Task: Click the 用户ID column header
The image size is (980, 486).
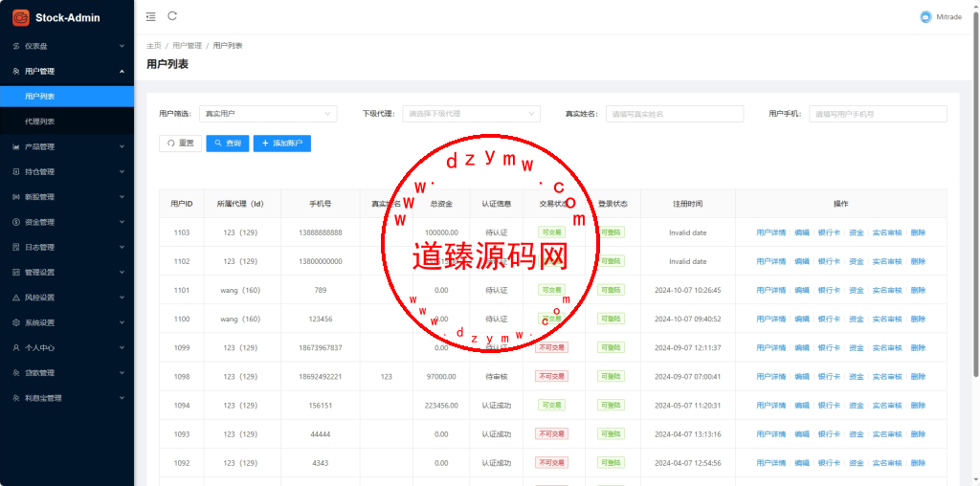Action: pos(181,204)
